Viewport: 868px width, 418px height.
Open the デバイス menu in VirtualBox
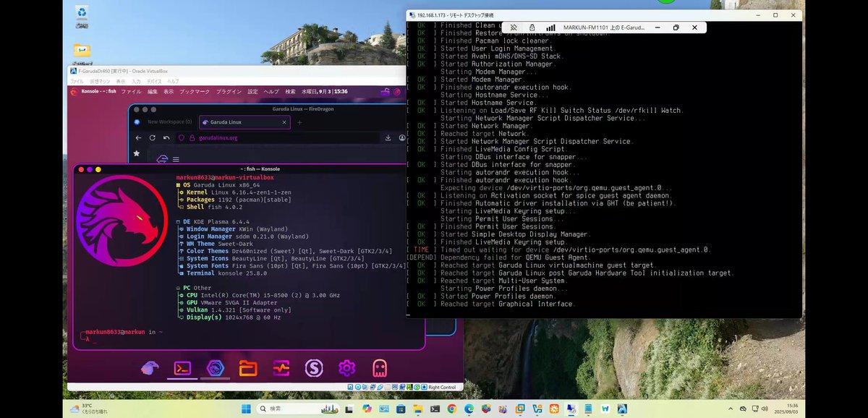point(155,81)
